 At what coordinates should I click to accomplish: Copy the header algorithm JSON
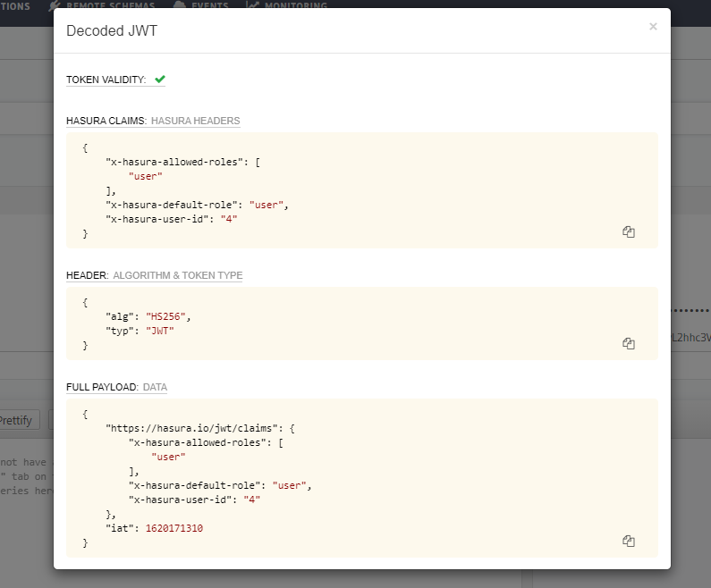click(629, 343)
